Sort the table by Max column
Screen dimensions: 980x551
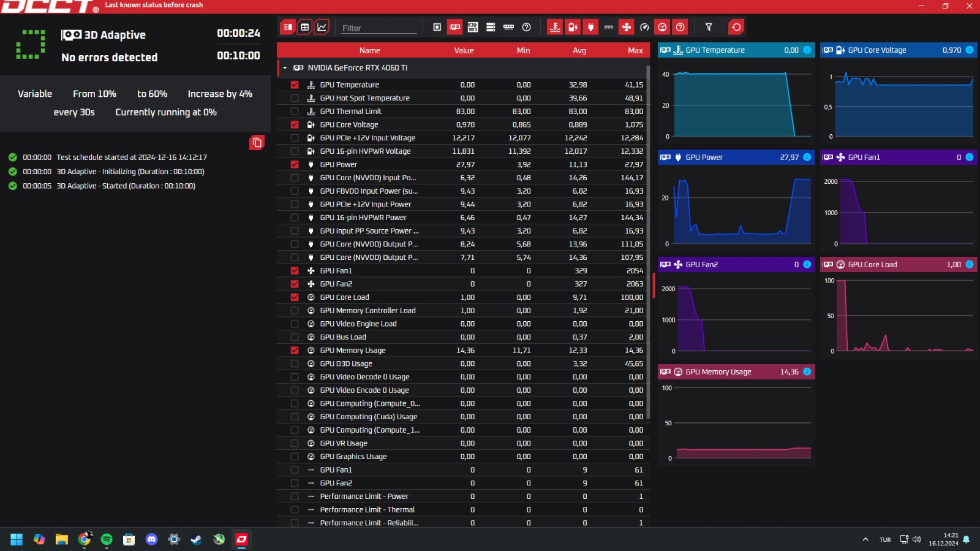635,50
